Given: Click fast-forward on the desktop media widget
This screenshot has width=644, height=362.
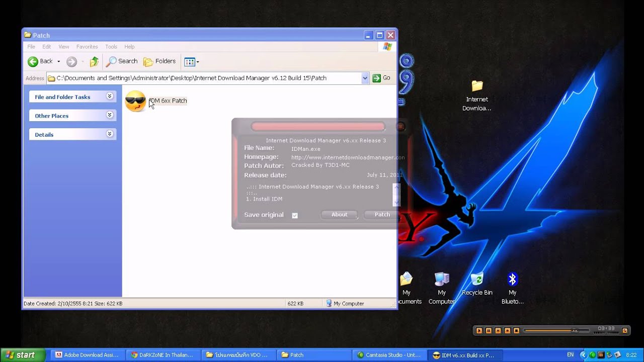Looking at the screenshot, I should pos(507,330).
